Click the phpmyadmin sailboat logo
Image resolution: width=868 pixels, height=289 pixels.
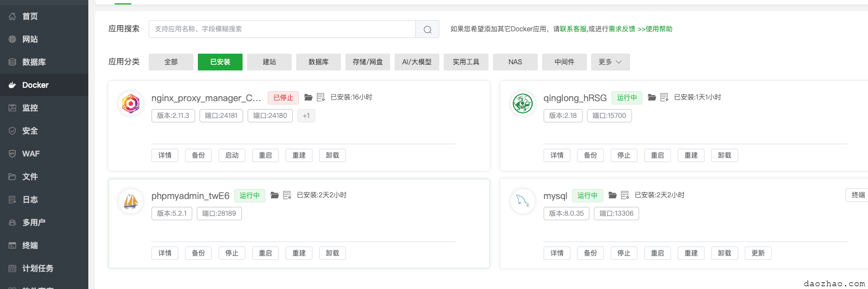pyautogui.click(x=131, y=201)
